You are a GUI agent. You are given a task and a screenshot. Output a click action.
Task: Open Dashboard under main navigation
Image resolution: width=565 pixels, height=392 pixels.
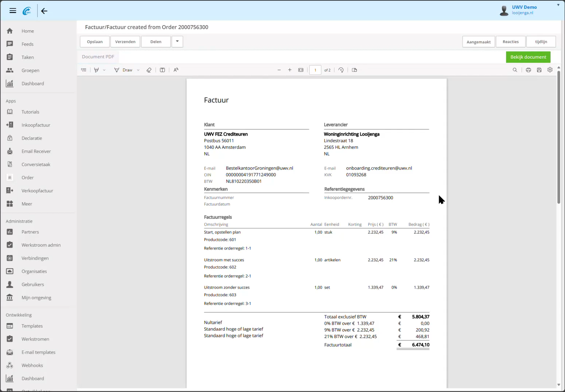[32, 83]
